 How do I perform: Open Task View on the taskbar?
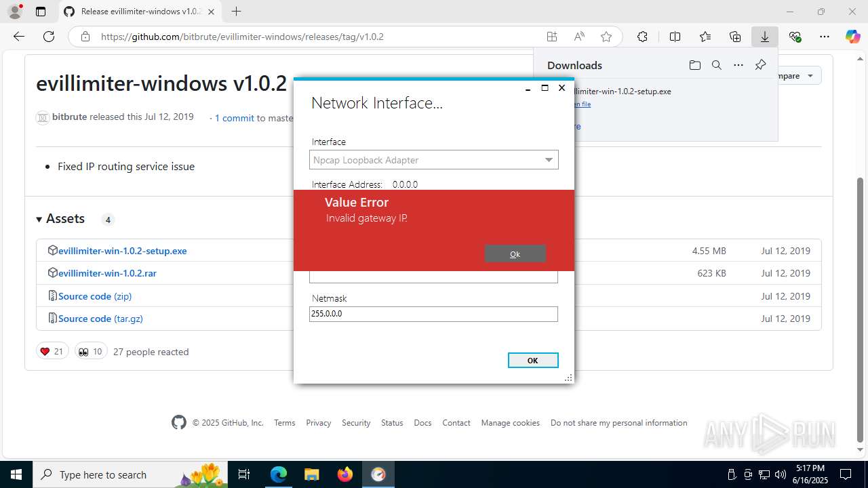click(x=245, y=474)
